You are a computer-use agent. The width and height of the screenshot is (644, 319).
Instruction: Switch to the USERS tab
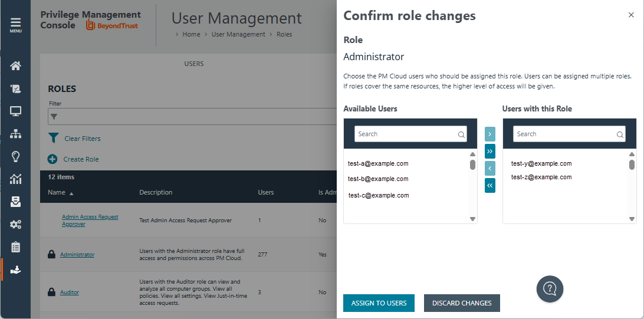(194, 64)
